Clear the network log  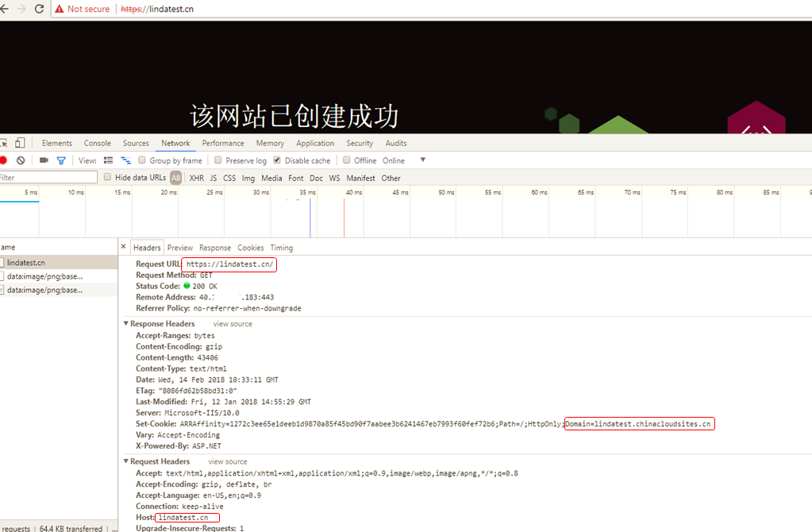click(x=21, y=160)
